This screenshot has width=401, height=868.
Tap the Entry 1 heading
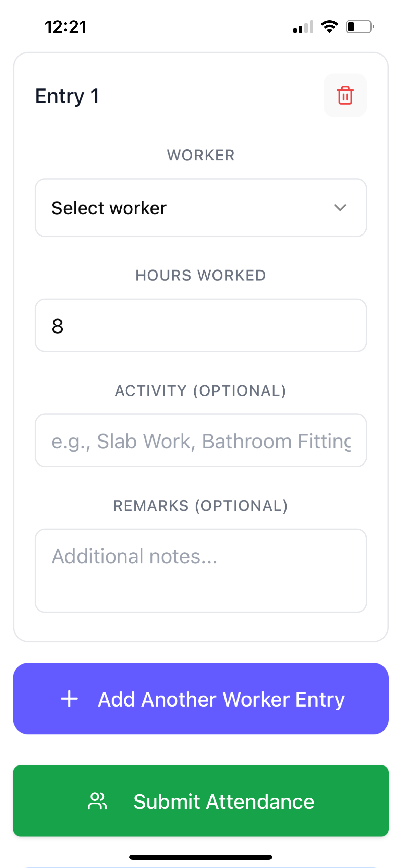pos(67,96)
